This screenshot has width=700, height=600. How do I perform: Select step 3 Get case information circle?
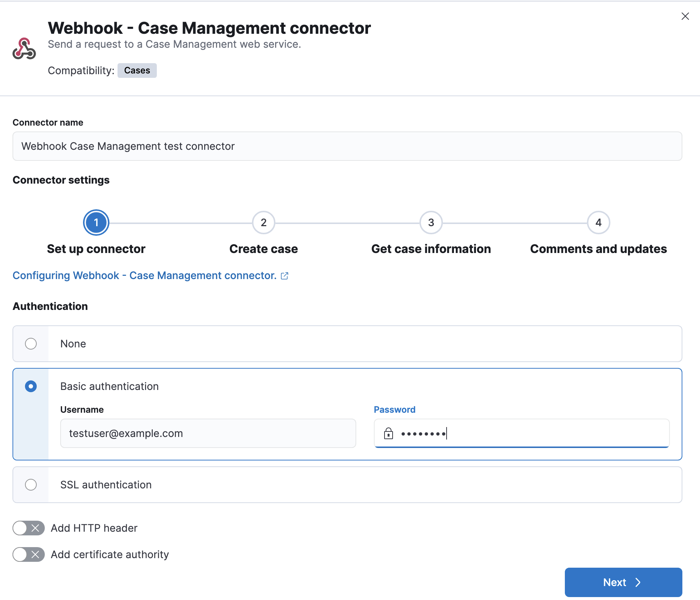(431, 223)
